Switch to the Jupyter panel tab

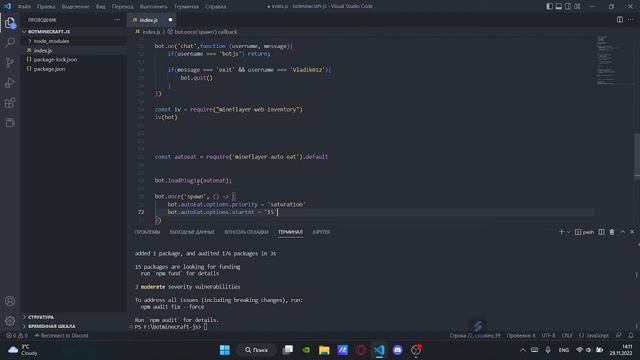click(321, 232)
